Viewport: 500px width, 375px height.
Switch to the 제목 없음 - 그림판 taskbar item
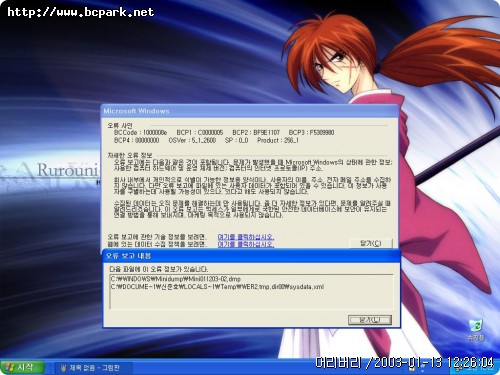[93, 368]
